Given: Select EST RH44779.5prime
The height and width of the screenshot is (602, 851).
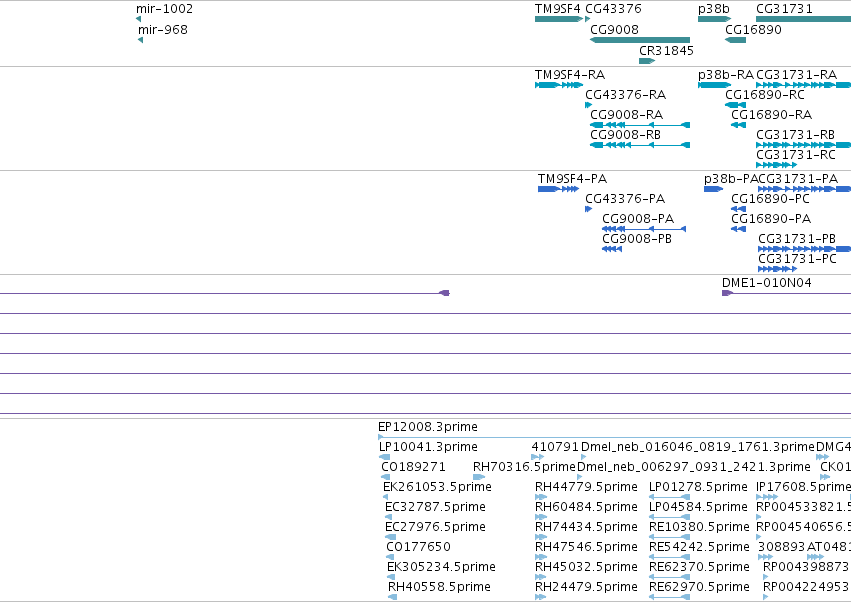Looking at the screenshot, I should 586,487.
